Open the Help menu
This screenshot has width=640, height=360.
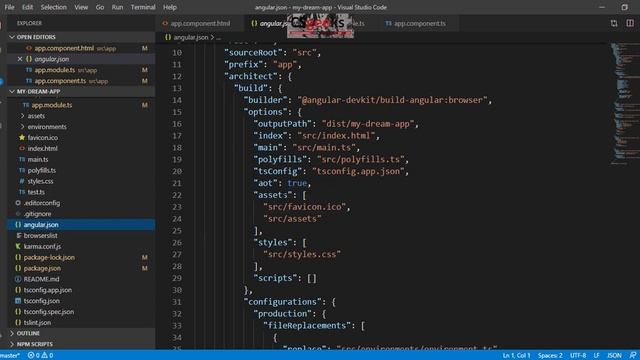pos(169,7)
